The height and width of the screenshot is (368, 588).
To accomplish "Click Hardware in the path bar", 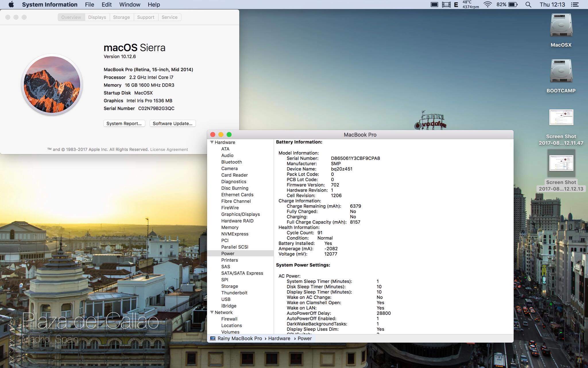I will 279,338.
